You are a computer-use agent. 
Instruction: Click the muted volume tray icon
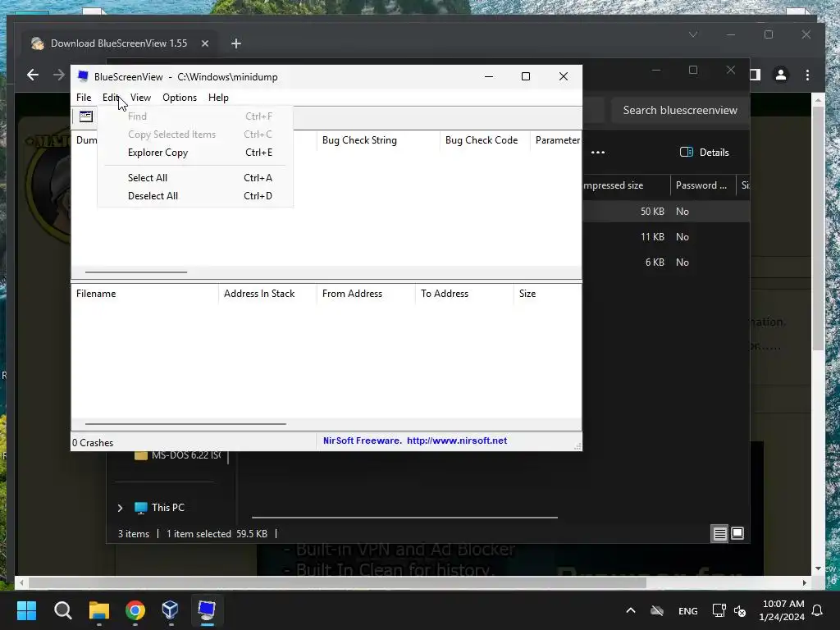click(740, 610)
